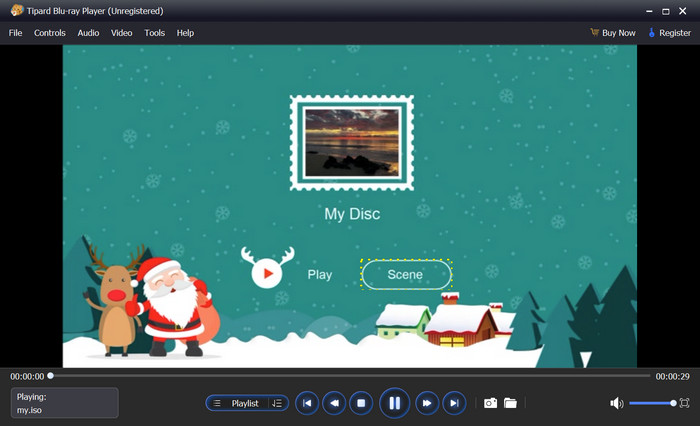The image size is (700, 426).
Task: Pause playback with the center pause button
Action: tap(394, 403)
